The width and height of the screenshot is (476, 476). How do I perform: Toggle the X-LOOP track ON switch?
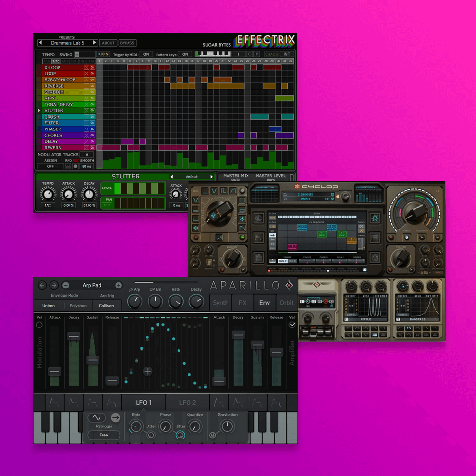click(x=93, y=68)
